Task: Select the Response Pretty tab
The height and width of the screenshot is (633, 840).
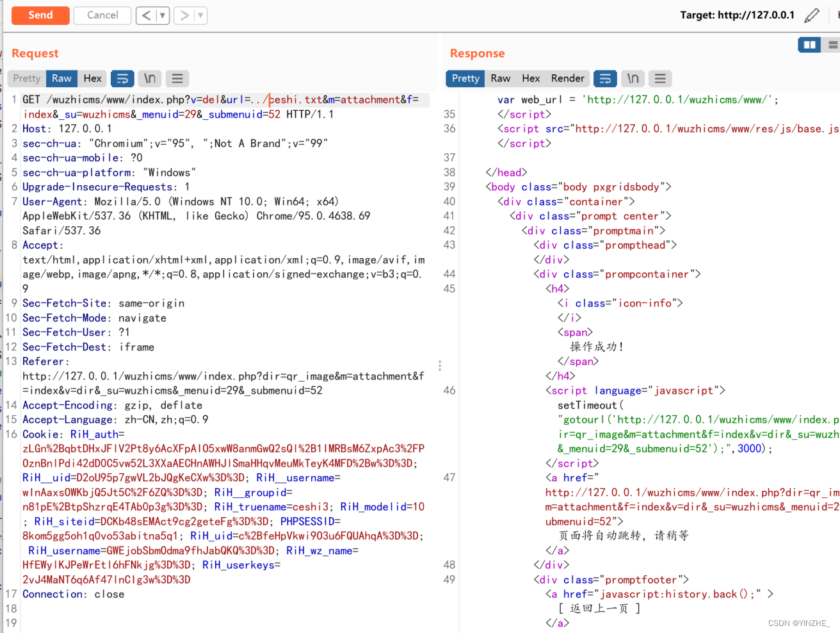Action: coord(465,78)
